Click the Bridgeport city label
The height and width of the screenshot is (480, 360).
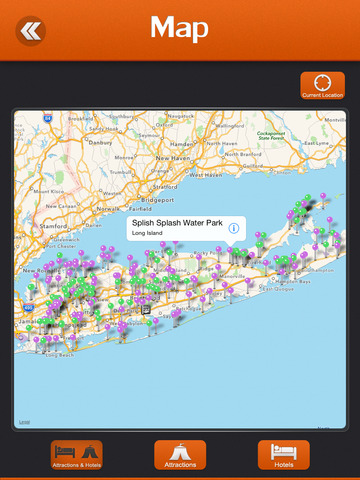coord(157,200)
